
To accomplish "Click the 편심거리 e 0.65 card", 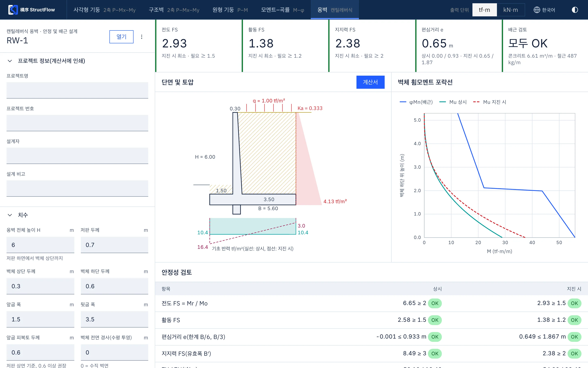I will pyautogui.click(x=459, y=46).
